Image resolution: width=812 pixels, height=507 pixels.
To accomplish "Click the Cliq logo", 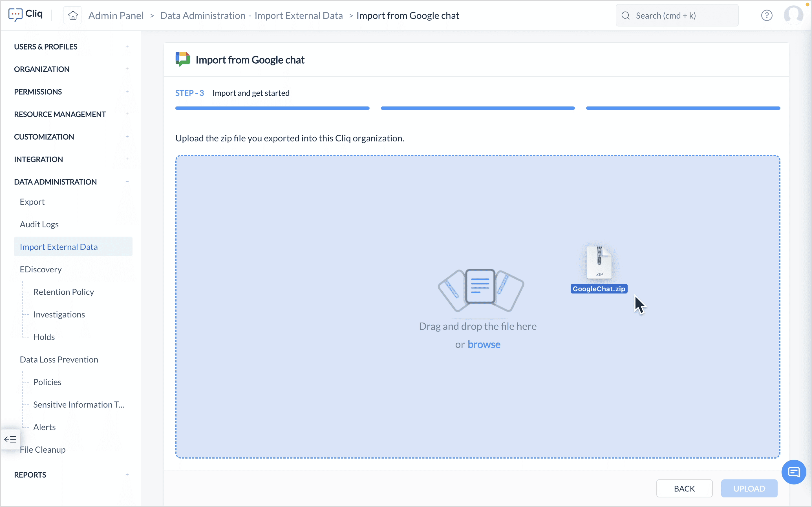I will (25, 14).
